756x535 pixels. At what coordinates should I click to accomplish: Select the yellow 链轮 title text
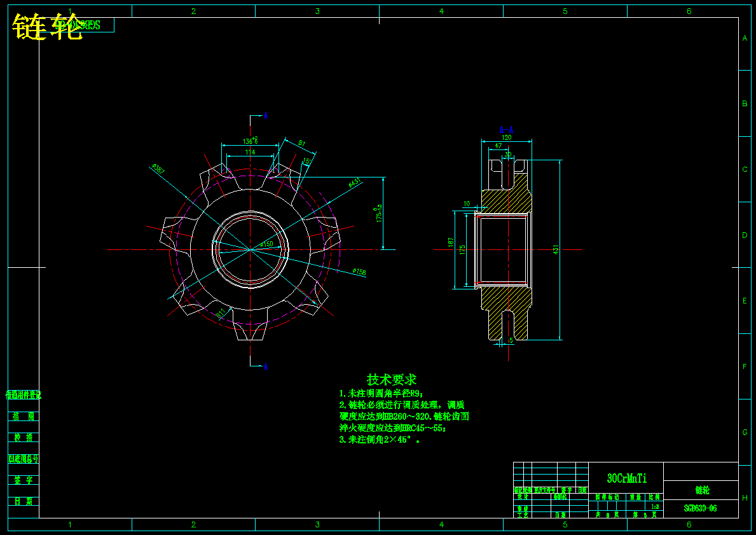[47, 27]
